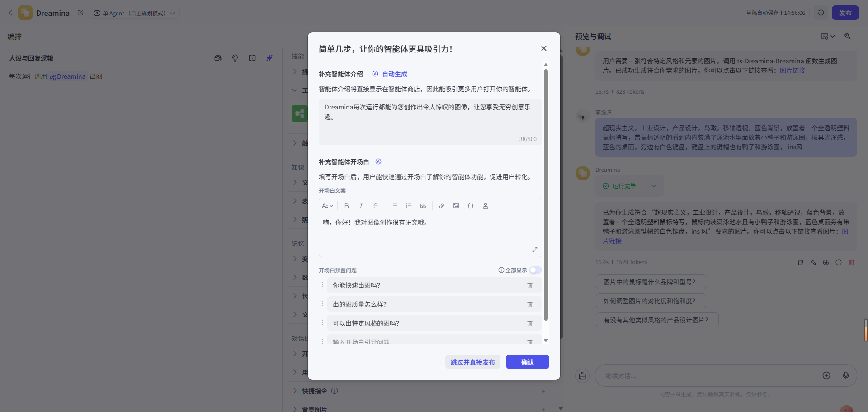Edit the preset question 出的图质量怎么样?
This screenshot has width=868, height=412.
[x=425, y=304]
